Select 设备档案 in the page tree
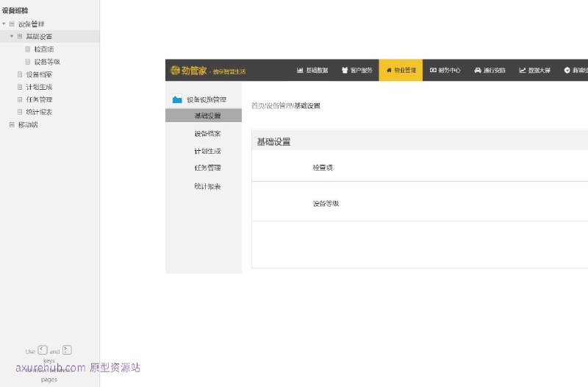The image size is (588, 387). point(39,74)
